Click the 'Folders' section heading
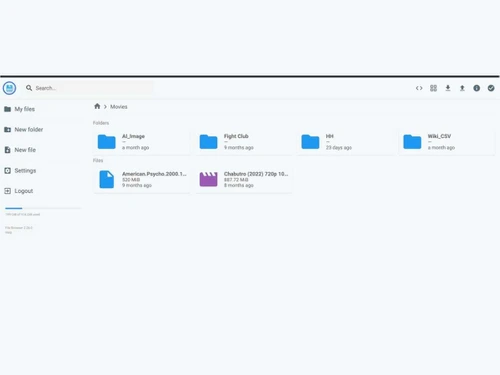 coord(101,123)
